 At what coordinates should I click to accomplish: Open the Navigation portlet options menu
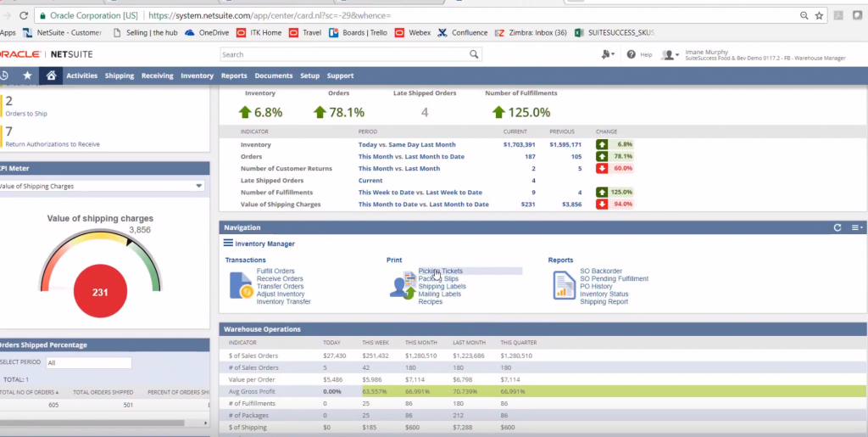click(855, 227)
